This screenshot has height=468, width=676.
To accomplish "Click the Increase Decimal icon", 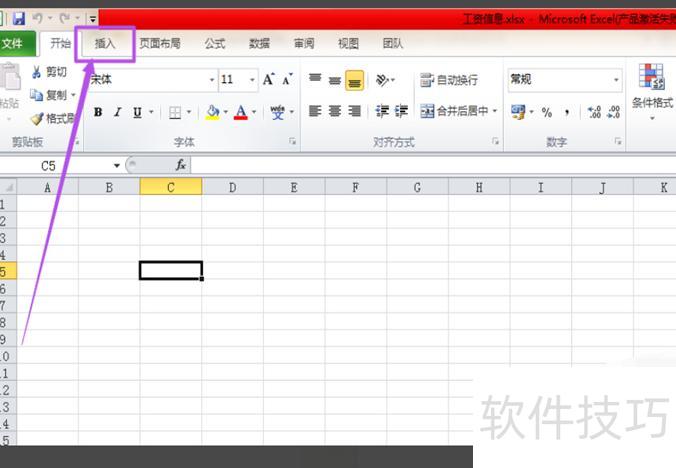I will click(x=595, y=112).
